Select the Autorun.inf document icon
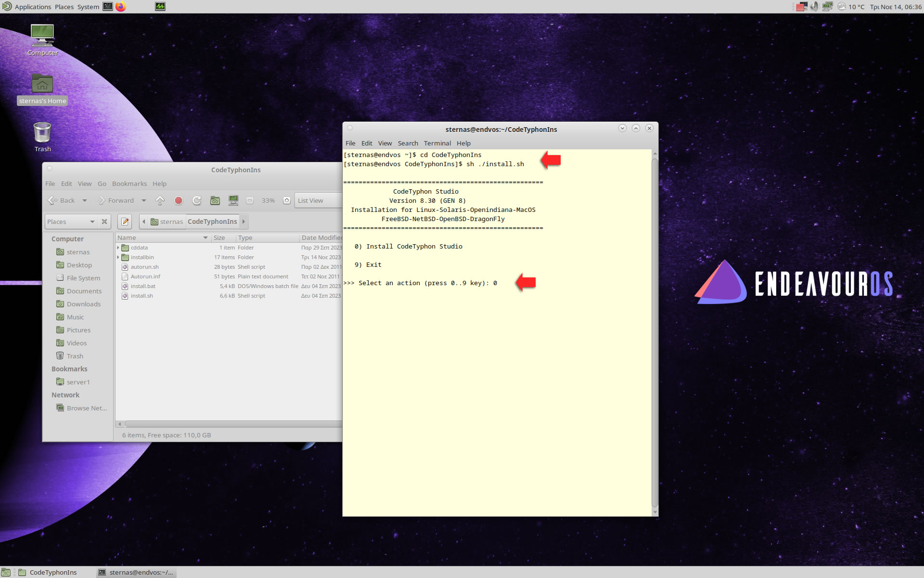 pyautogui.click(x=125, y=276)
